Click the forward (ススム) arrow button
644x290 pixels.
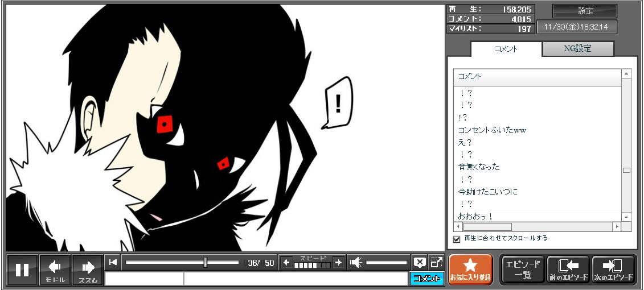point(88,270)
